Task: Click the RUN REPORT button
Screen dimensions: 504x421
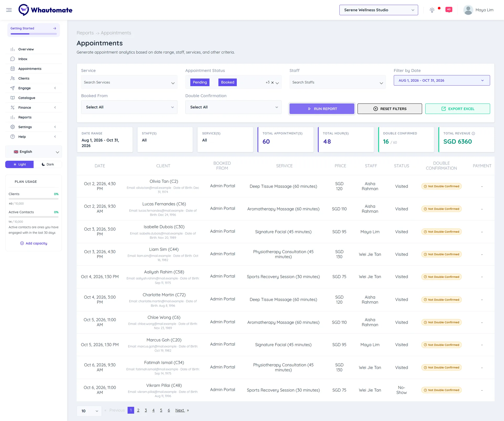Action: [322, 109]
